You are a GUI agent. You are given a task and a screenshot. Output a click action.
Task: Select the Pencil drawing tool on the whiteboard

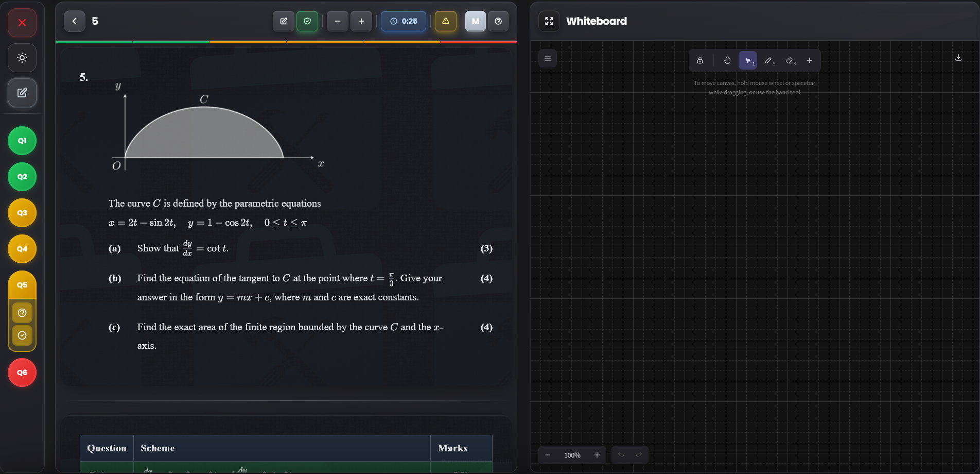point(769,60)
